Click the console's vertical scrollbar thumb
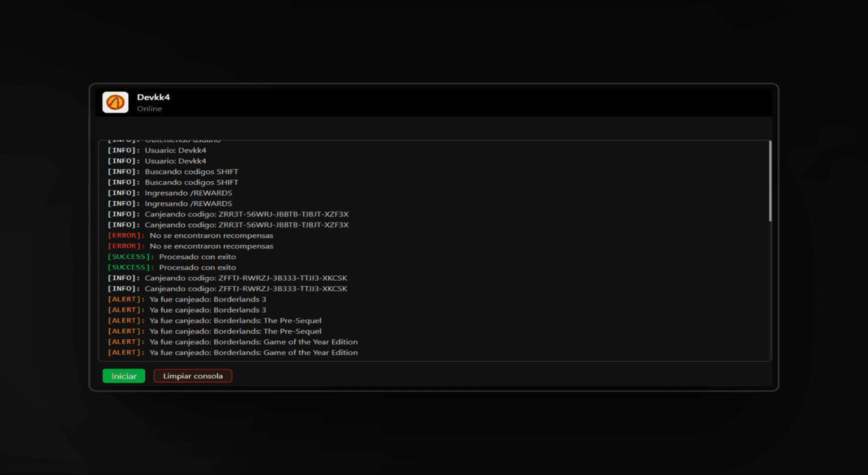The image size is (868, 475). click(770, 181)
